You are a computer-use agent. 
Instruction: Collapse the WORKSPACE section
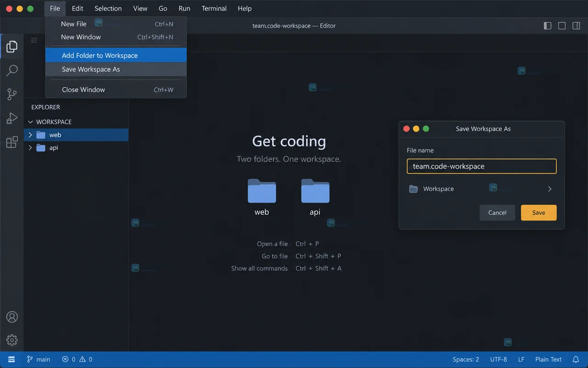[x=30, y=122]
